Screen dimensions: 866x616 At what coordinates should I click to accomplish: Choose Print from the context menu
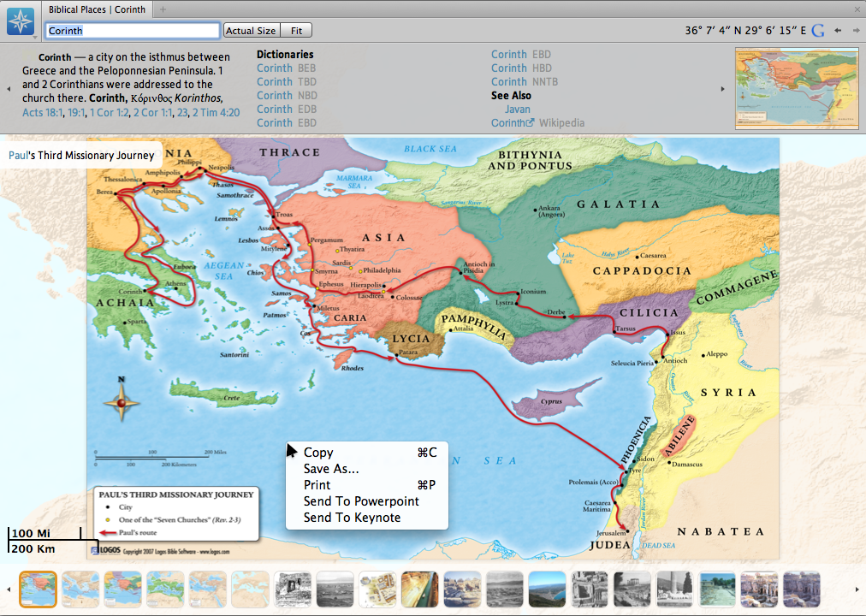coord(367,484)
